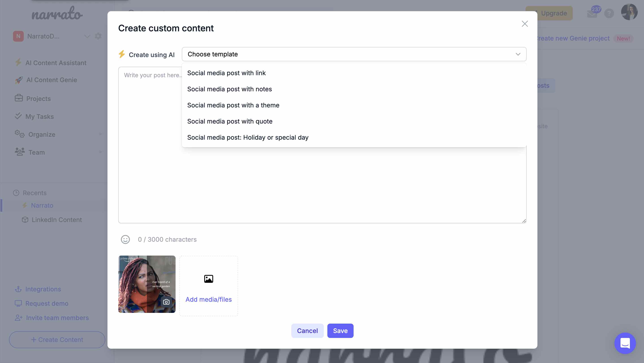Click the image icon above Add media/files
This screenshot has width=644, height=363.
coord(208,279)
